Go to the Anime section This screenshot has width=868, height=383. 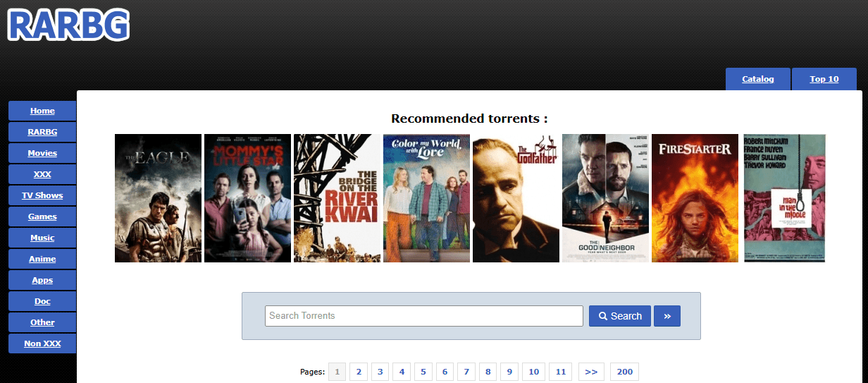pos(42,259)
